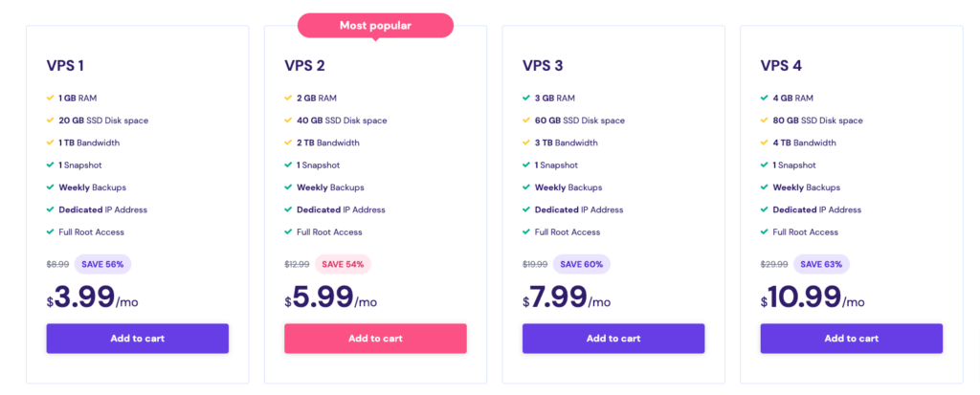Click VPS 2 Dedicated IP Address checkmark

pyautogui.click(x=288, y=210)
